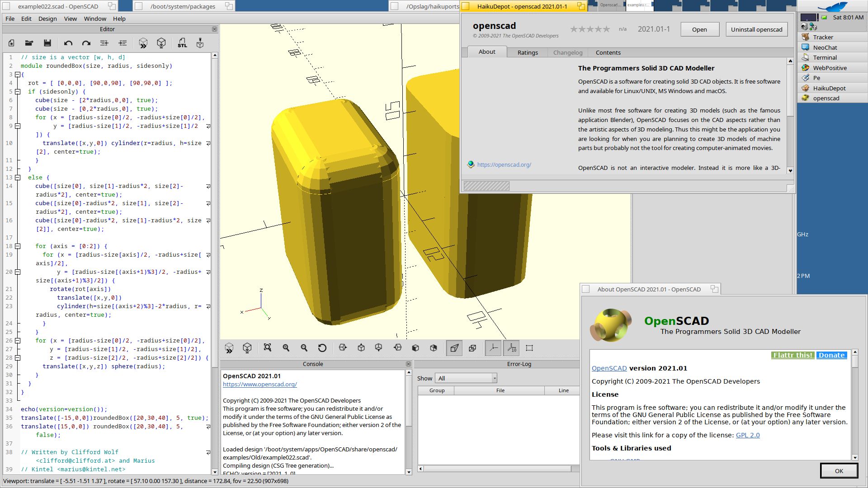Screen dimensions: 868x488
Task: Click View All in viewport toolbar
Action: click(x=268, y=348)
